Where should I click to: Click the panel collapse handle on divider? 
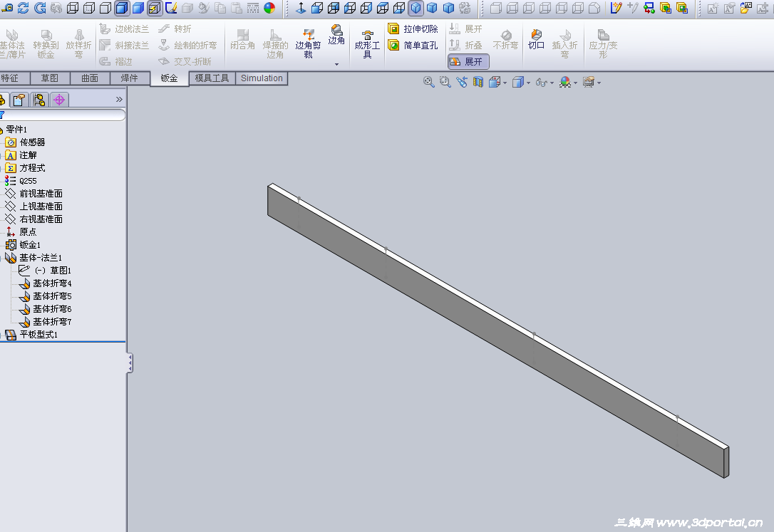[x=130, y=363]
